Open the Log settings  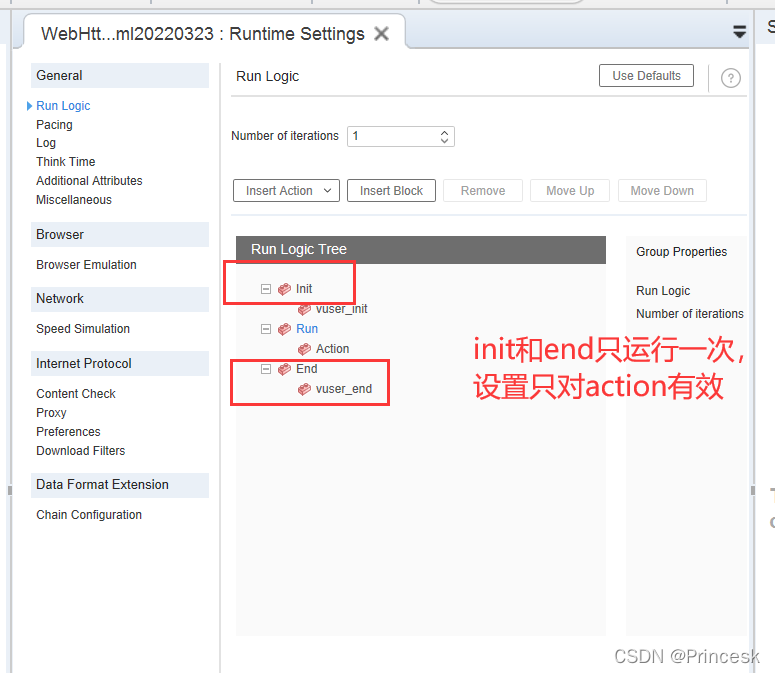(46, 143)
